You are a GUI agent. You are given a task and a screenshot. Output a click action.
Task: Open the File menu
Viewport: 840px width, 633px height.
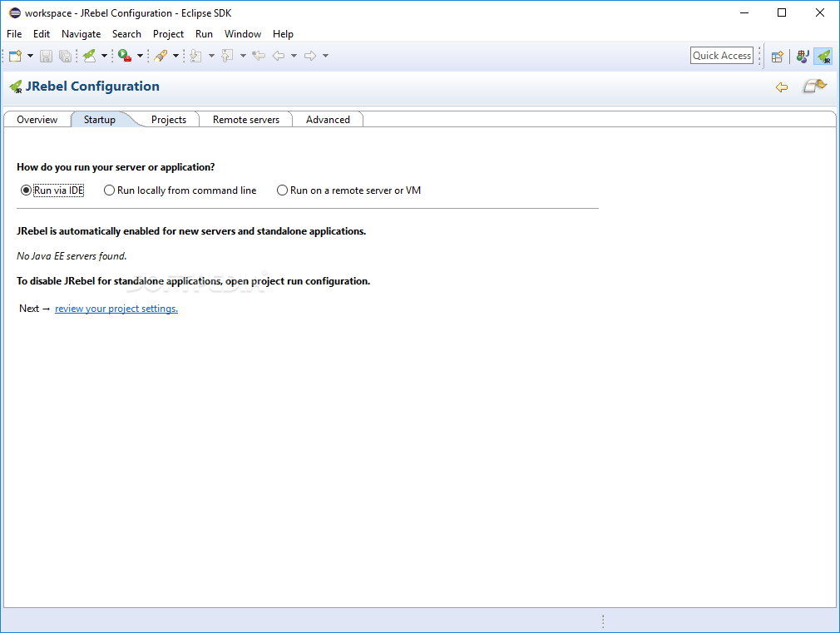(x=14, y=34)
